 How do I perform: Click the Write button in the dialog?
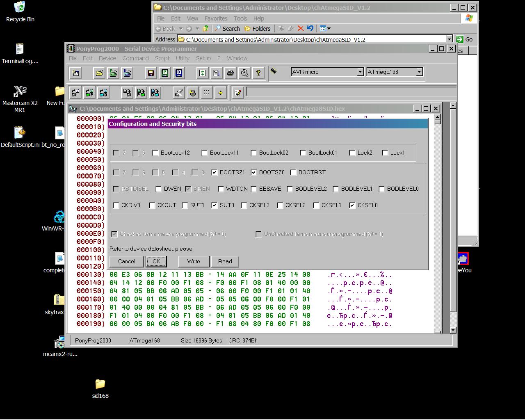tap(194, 261)
